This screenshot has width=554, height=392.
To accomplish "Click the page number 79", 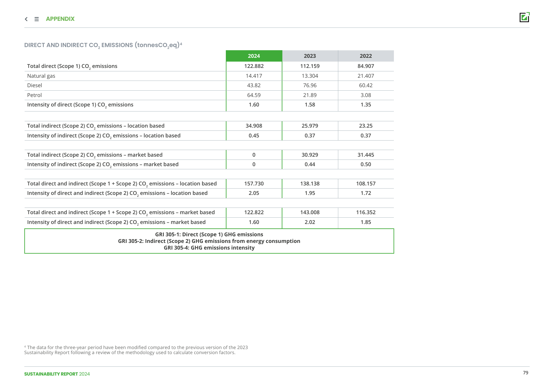I will click(526, 373).
